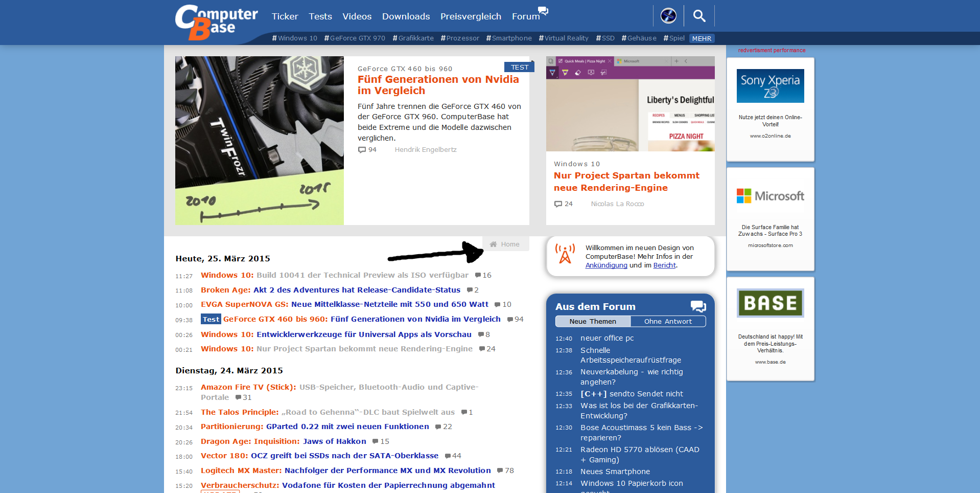980x493 pixels.
Task: Click the #Gehäuse tag
Action: pyautogui.click(x=639, y=38)
